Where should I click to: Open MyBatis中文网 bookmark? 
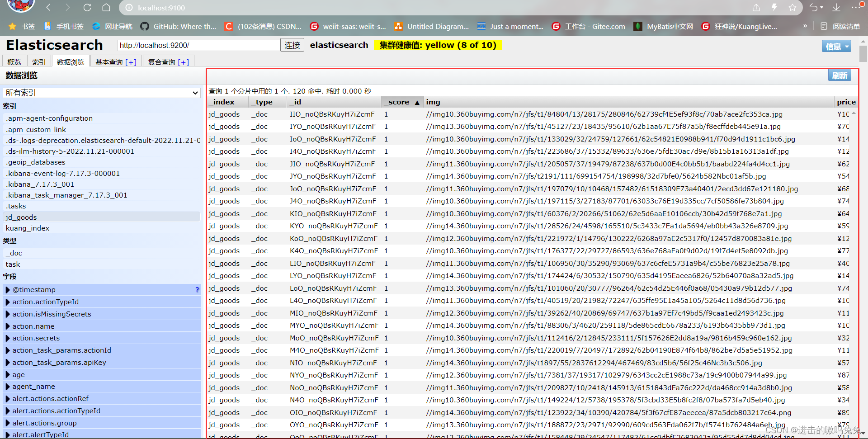pyautogui.click(x=663, y=26)
